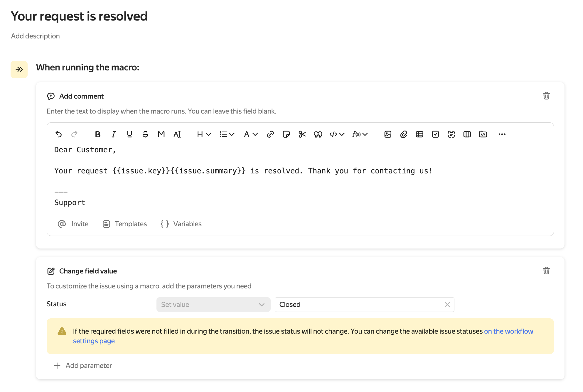Toggle underline formatting on
This screenshot has width=583, height=392.
click(129, 134)
